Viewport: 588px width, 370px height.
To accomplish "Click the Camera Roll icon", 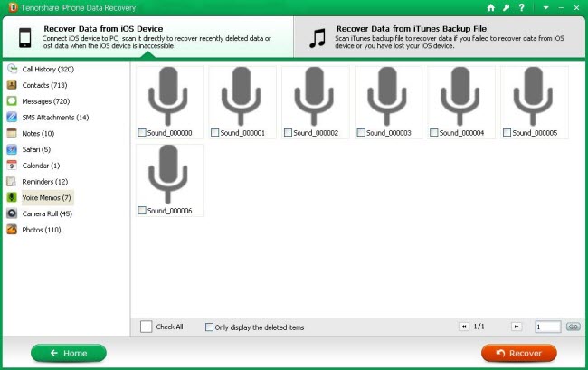I will 12,213.
